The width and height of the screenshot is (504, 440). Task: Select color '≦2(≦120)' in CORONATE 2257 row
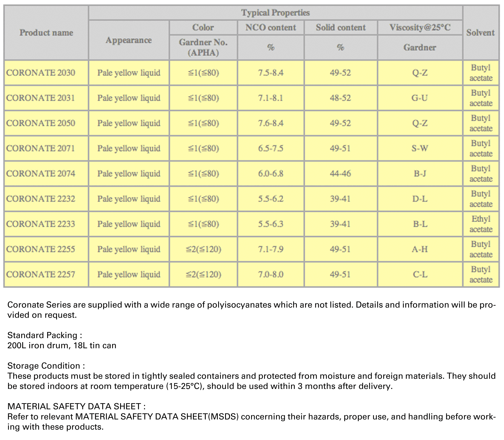coord(203,274)
